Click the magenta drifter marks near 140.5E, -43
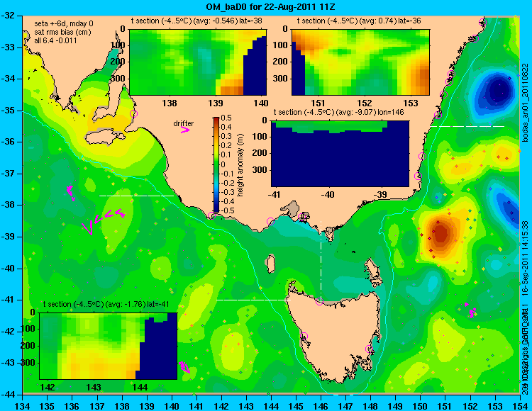 184,367
